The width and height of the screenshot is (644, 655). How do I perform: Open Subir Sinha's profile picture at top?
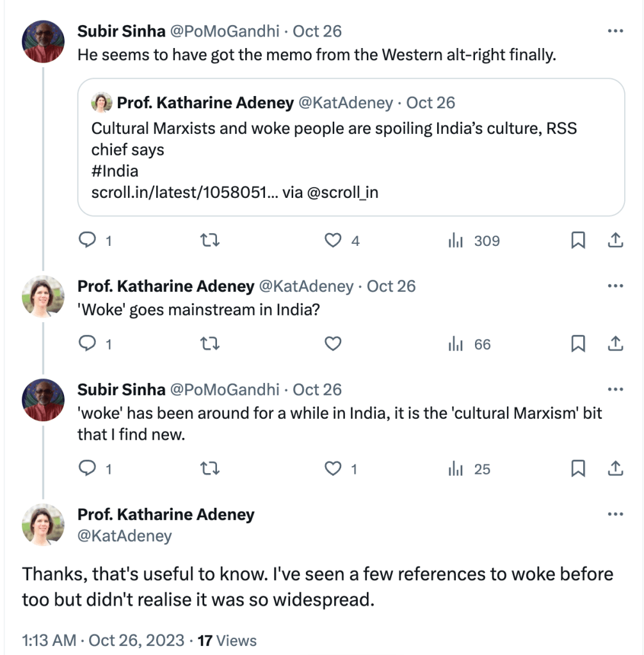43,42
